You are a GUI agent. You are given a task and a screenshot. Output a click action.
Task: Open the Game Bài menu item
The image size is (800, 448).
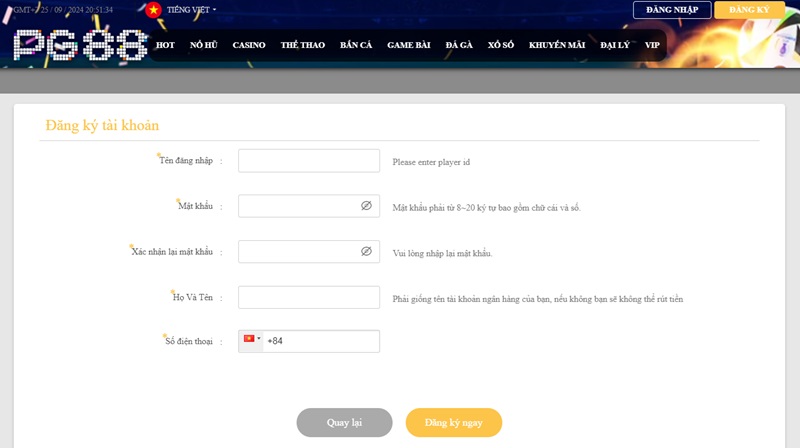point(409,45)
